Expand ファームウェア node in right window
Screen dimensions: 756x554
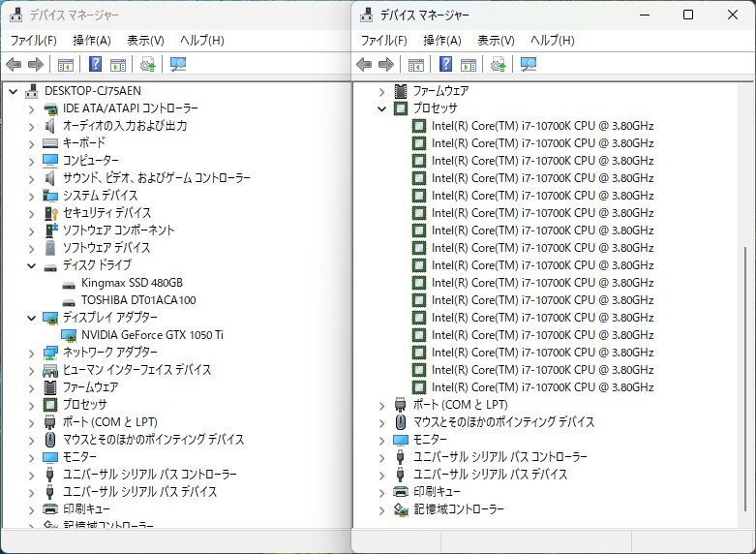tap(381, 92)
